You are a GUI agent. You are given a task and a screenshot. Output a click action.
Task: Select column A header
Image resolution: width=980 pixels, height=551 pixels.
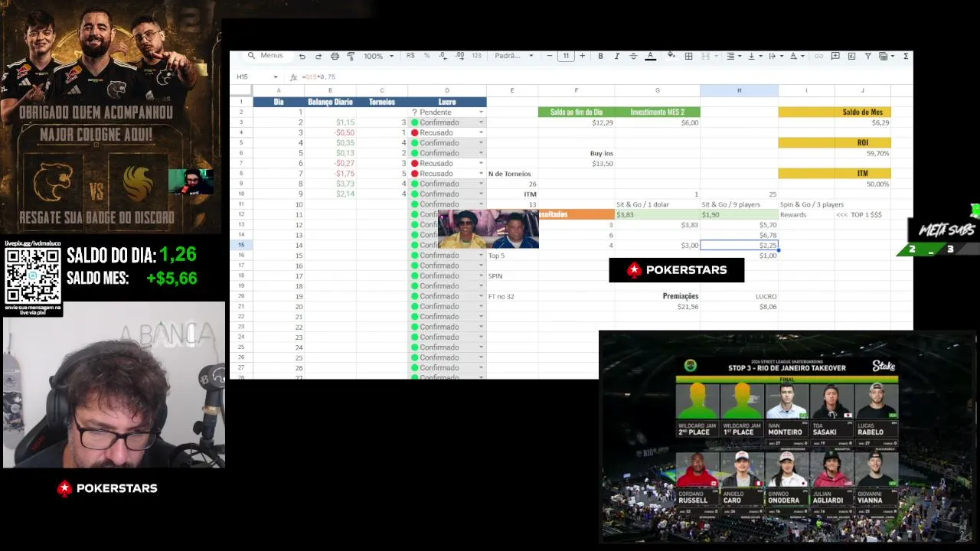pyautogui.click(x=279, y=91)
